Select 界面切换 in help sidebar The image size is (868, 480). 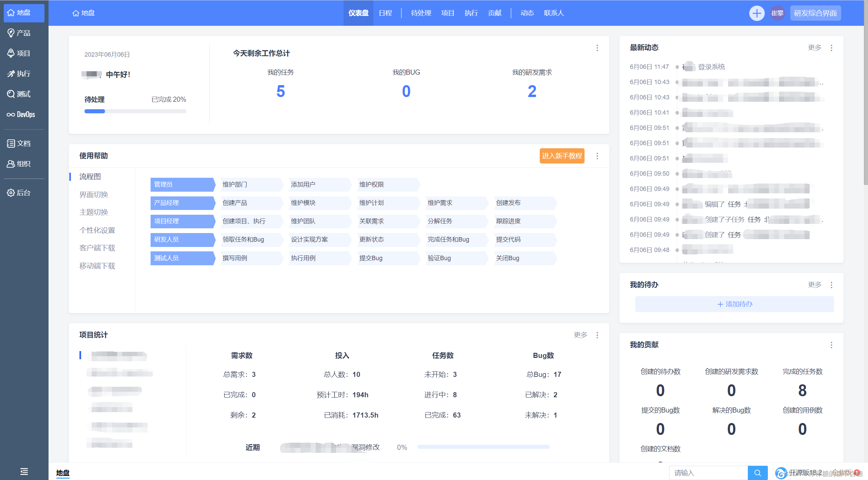tap(94, 194)
